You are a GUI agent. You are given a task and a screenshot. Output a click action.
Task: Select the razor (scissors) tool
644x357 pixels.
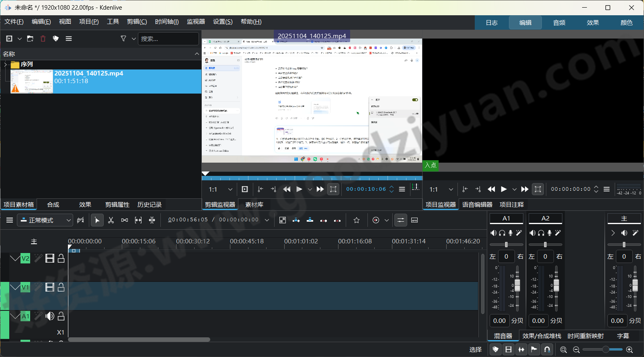tap(111, 220)
